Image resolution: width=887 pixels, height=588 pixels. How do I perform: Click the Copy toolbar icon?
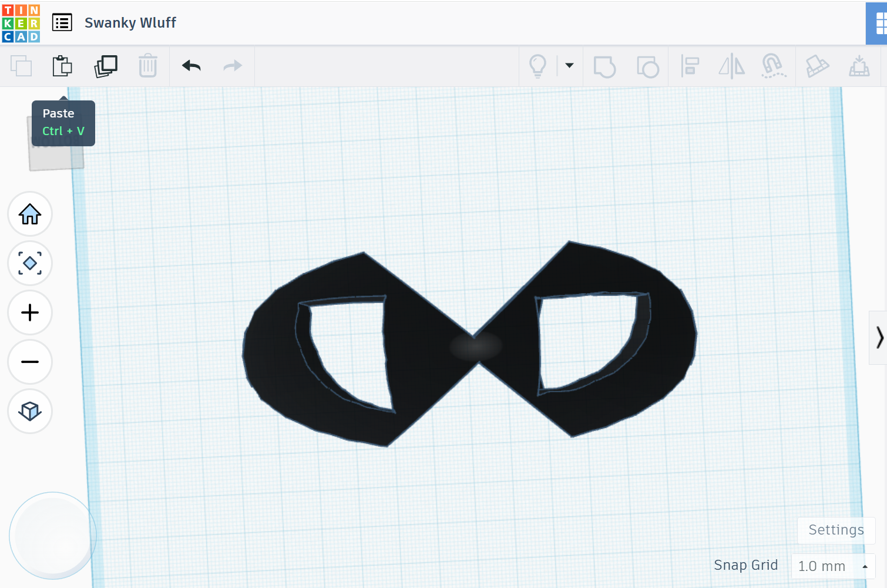point(21,66)
